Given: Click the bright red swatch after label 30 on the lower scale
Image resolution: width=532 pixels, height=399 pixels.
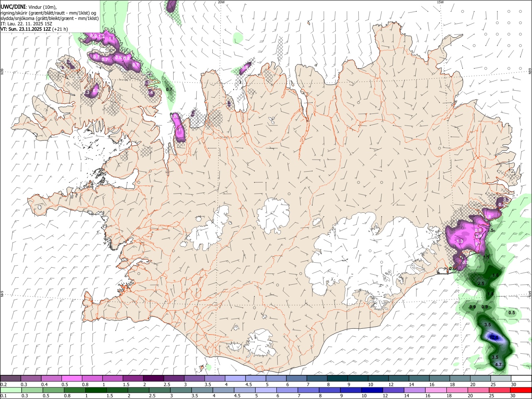Looking at the screenshot, I should pos(521,390).
